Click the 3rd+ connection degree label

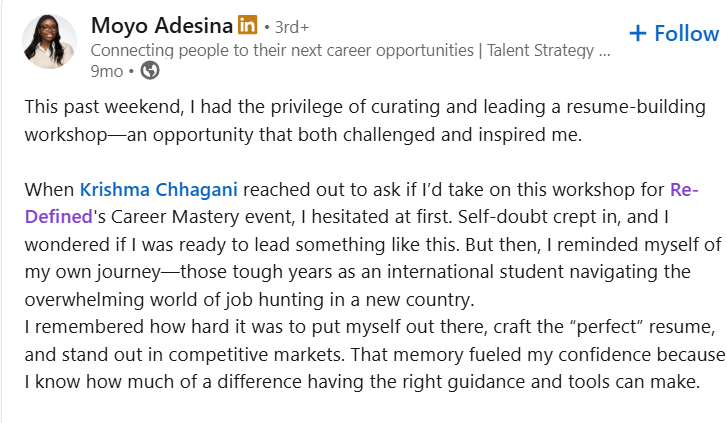(x=288, y=26)
